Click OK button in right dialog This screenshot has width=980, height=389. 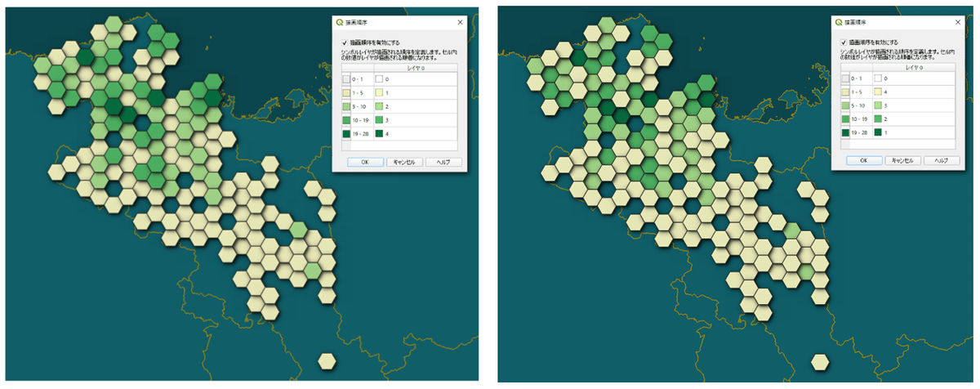(864, 162)
